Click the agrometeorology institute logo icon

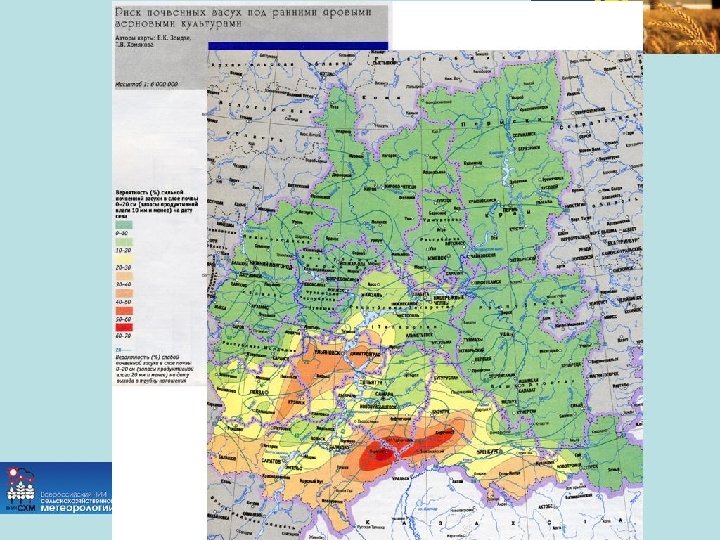(x=21, y=489)
